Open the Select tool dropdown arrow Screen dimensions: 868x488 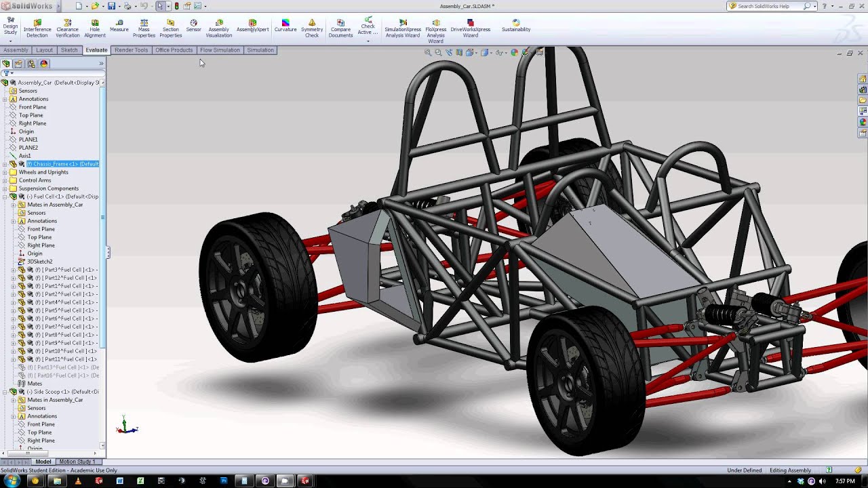point(167,6)
